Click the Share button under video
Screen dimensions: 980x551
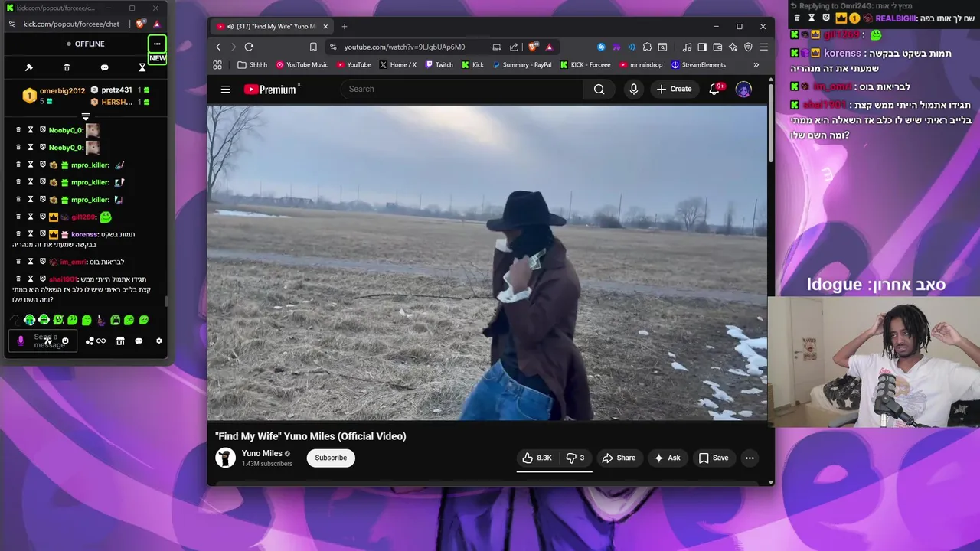point(619,458)
